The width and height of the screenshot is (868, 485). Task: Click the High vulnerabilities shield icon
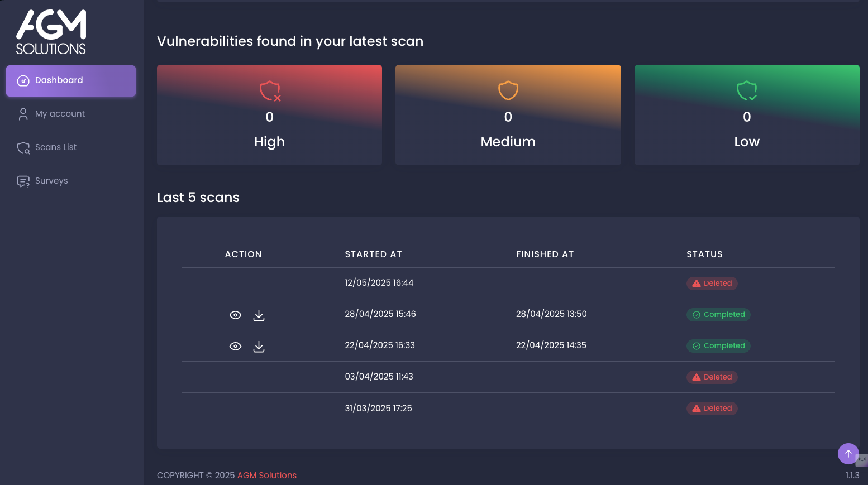(270, 90)
